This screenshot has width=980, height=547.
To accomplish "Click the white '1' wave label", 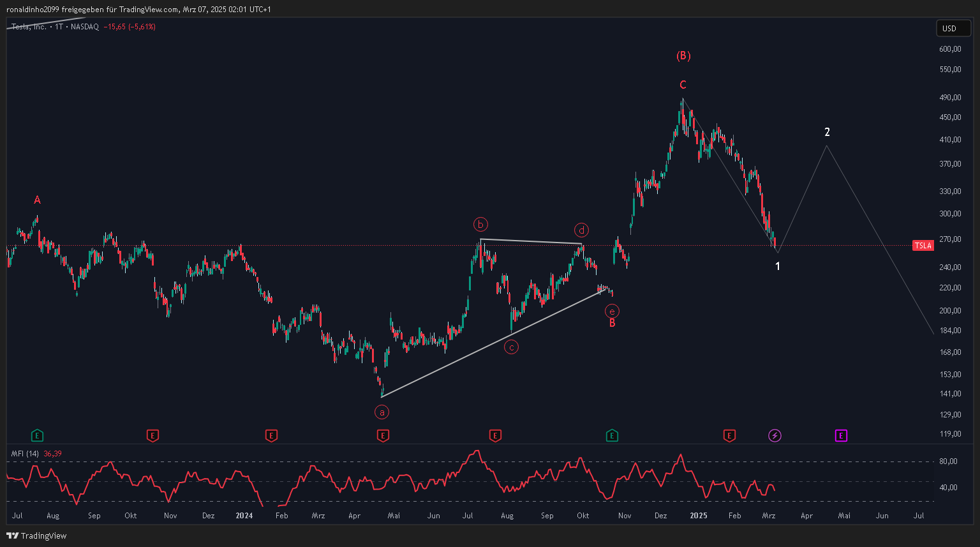I will click(x=778, y=266).
